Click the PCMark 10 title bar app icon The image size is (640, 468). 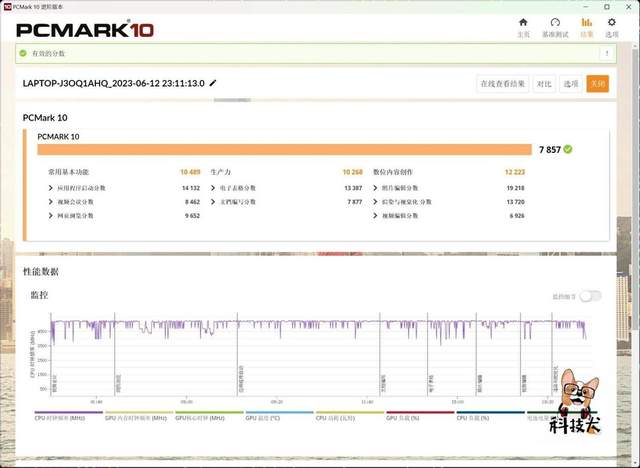(7, 5)
